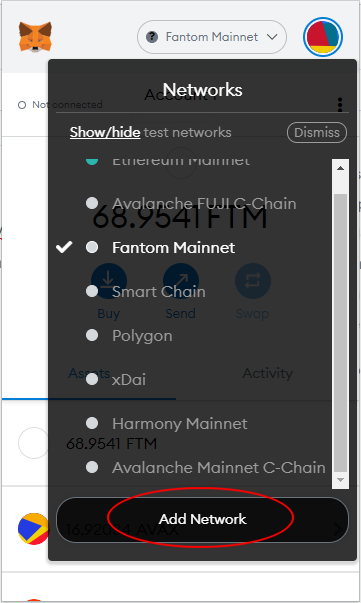Click the question mark network icon
The height and width of the screenshot is (603, 361).
click(152, 37)
